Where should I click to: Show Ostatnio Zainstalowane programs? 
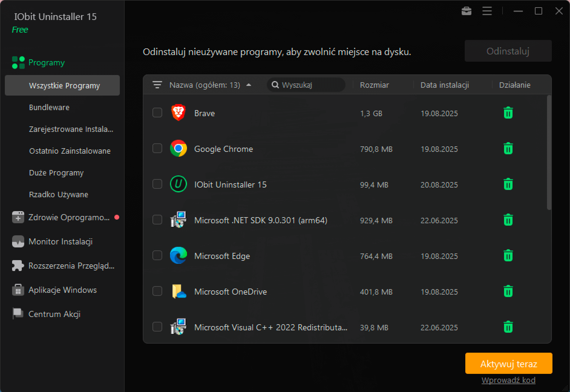pyautogui.click(x=70, y=151)
